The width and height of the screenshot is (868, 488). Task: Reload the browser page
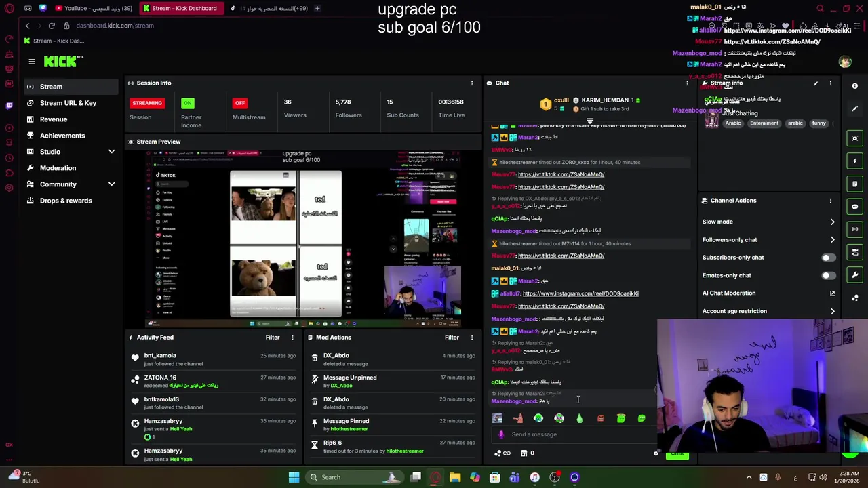[52, 26]
